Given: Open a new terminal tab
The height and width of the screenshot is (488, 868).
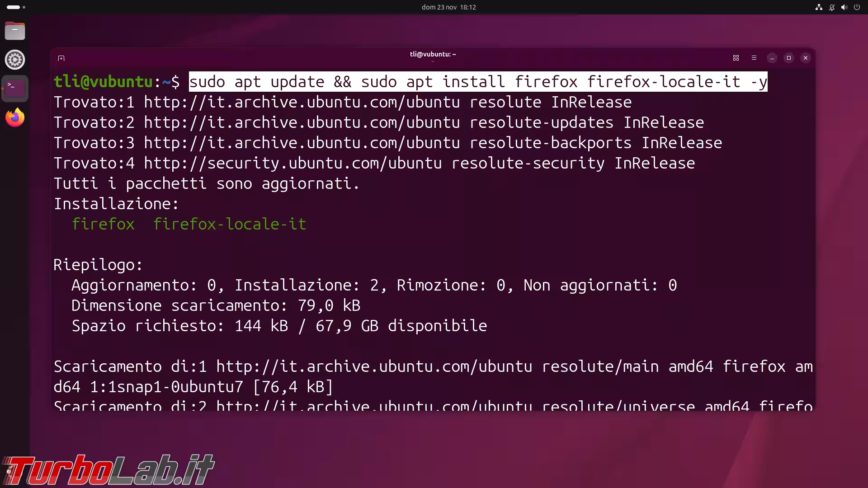Looking at the screenshot, I should [x=61, y=58].
